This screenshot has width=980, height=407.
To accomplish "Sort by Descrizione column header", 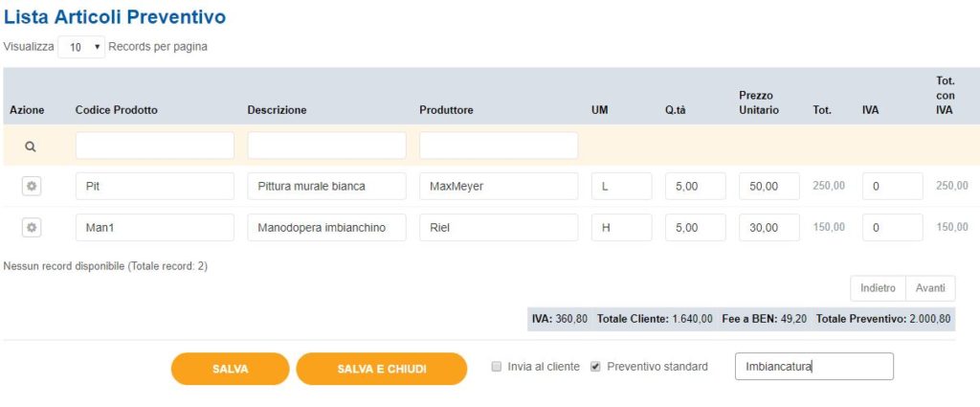I will point(277,110).
